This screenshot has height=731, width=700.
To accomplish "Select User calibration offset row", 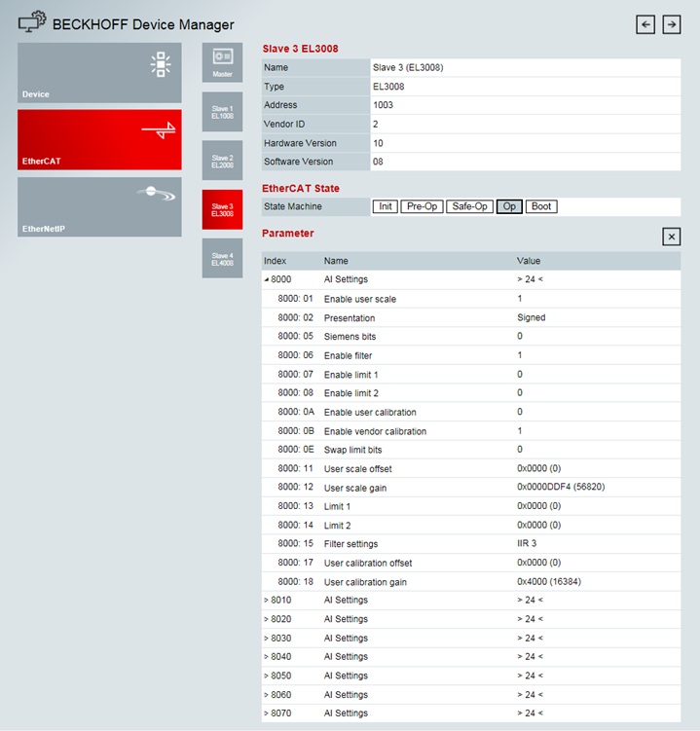I will (471, 563).
